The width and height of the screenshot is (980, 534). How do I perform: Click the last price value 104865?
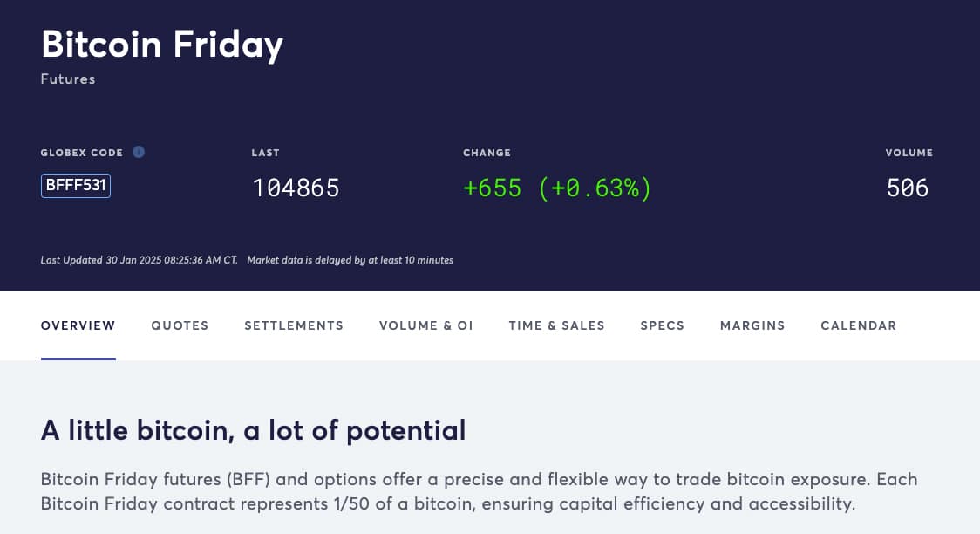click(x=296, y=188)
